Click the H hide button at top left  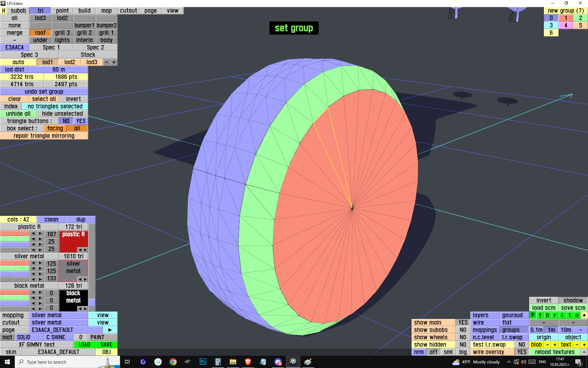pos(4,11)
